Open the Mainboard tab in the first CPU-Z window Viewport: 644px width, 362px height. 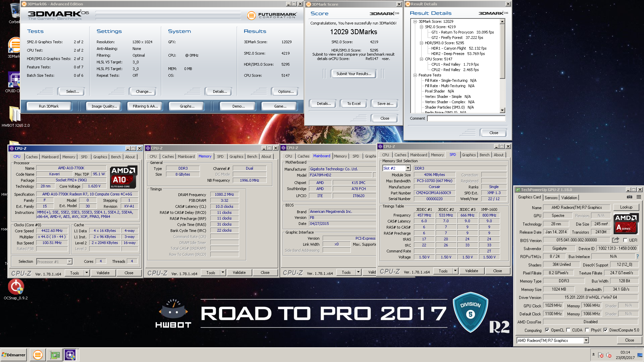[x=50, y=157]
